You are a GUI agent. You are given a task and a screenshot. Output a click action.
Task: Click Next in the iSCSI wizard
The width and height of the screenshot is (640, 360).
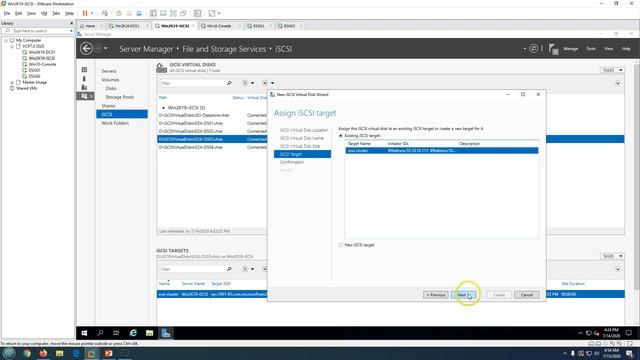point(463,295)
